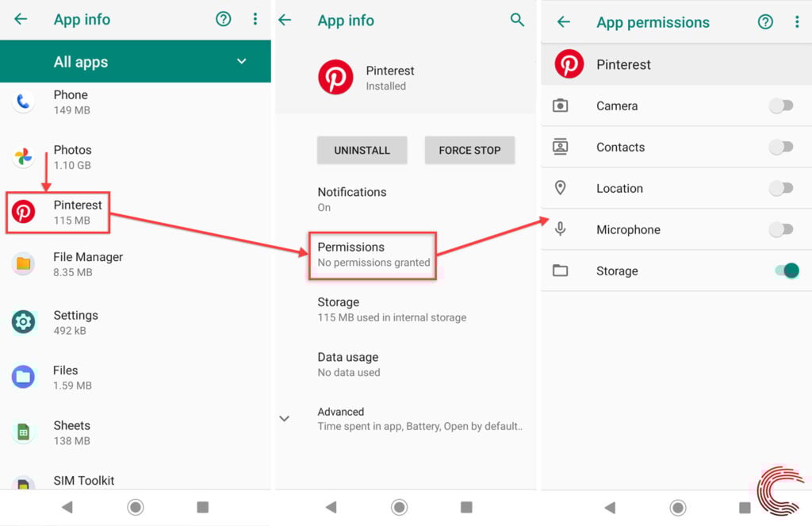
Task: Go back from App permissions screen
Action: 564,21
